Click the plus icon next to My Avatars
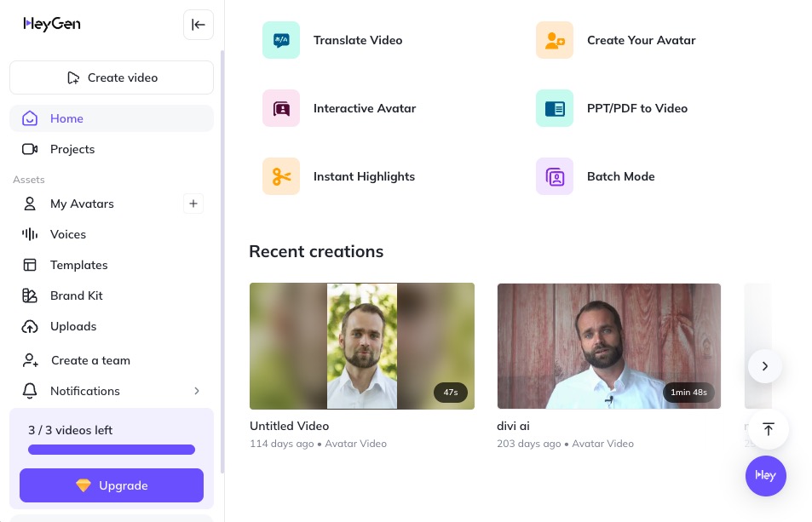 click(193, 204)
